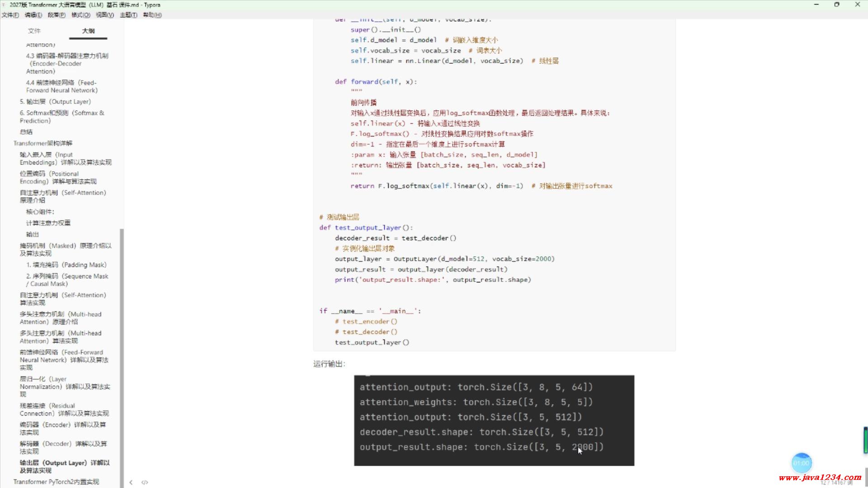Switch to the 大纲 outline tab
868x488 pixels.
[88, 31]
